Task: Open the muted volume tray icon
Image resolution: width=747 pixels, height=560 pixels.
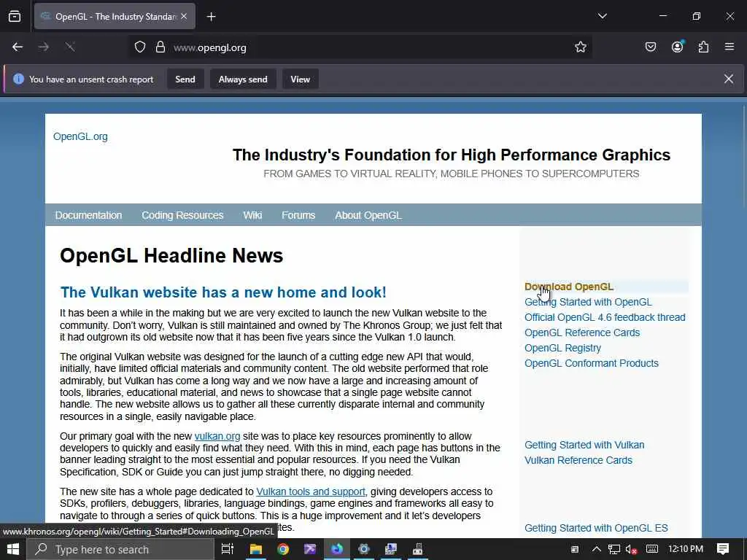Action: [x=631, y=550]
